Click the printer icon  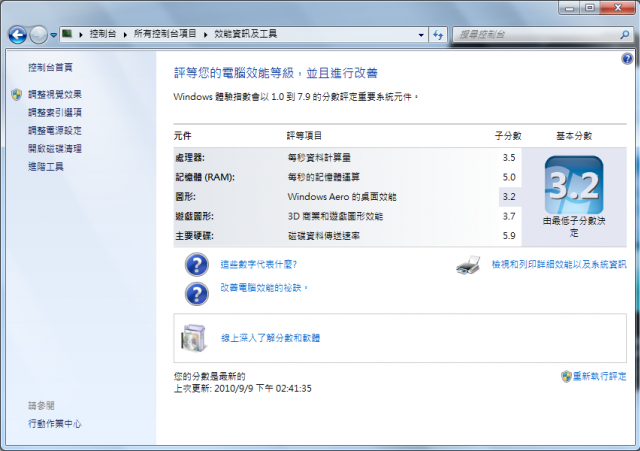[468, 265]
